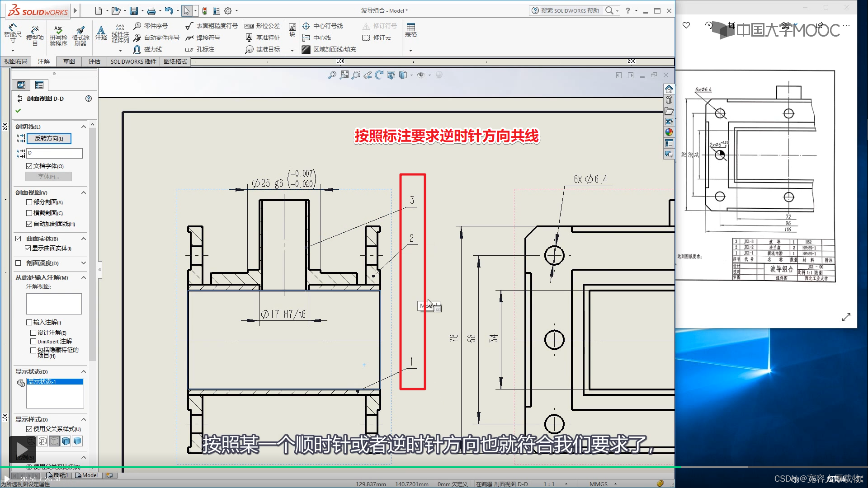Expand the 剖面深度 section
The height and width of the screenshot is (488, 868).
coord(84,263)
